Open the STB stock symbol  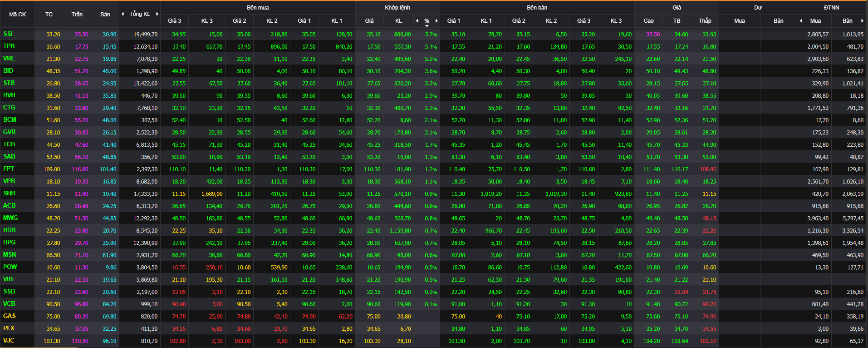[9, 83]
